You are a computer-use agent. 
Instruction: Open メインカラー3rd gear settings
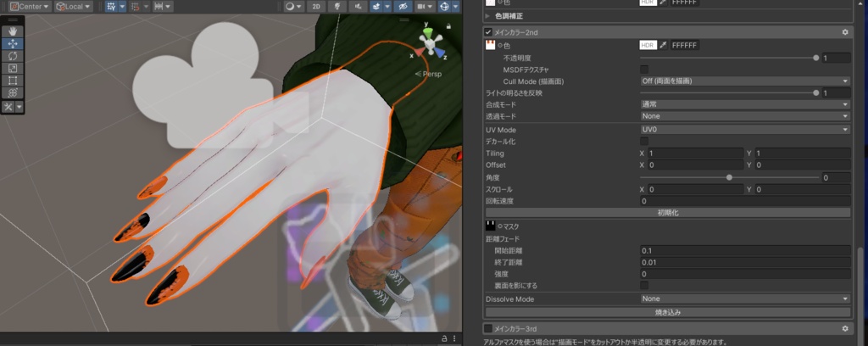click(845, 328)
